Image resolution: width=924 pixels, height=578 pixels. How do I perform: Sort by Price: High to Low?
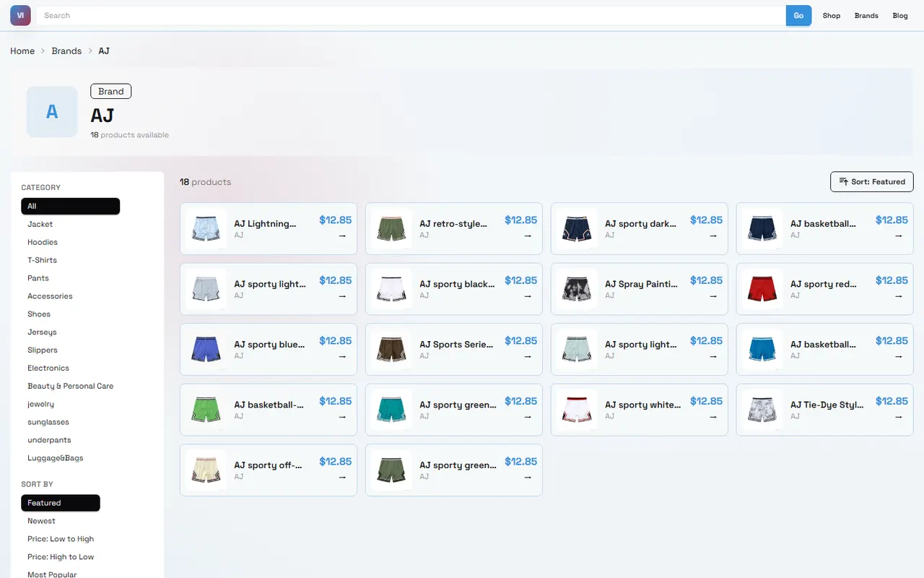(x=61, y=557)
